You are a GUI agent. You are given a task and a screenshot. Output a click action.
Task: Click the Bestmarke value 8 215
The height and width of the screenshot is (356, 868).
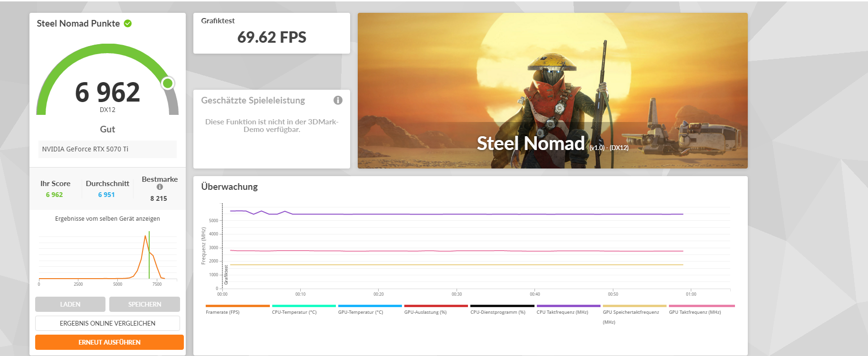click(159, 198)
